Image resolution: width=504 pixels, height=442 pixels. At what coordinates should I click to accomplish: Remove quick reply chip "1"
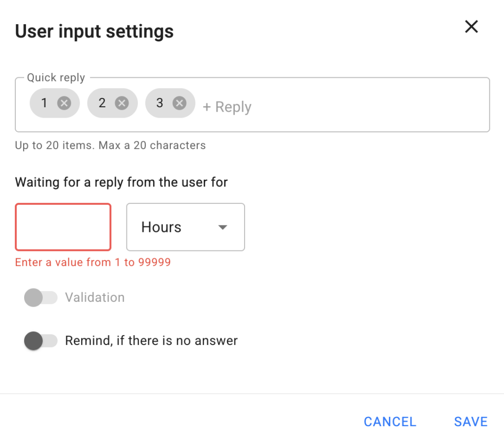(x=64, y=103)
